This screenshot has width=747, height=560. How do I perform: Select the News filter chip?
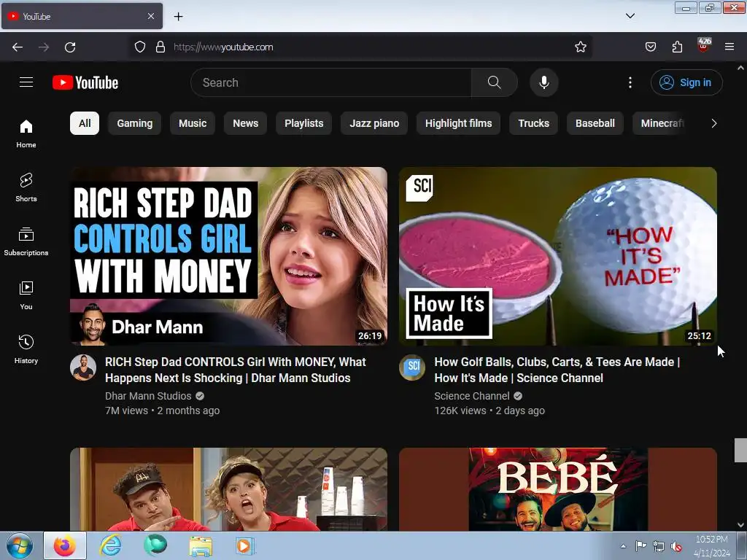(245, 123)
